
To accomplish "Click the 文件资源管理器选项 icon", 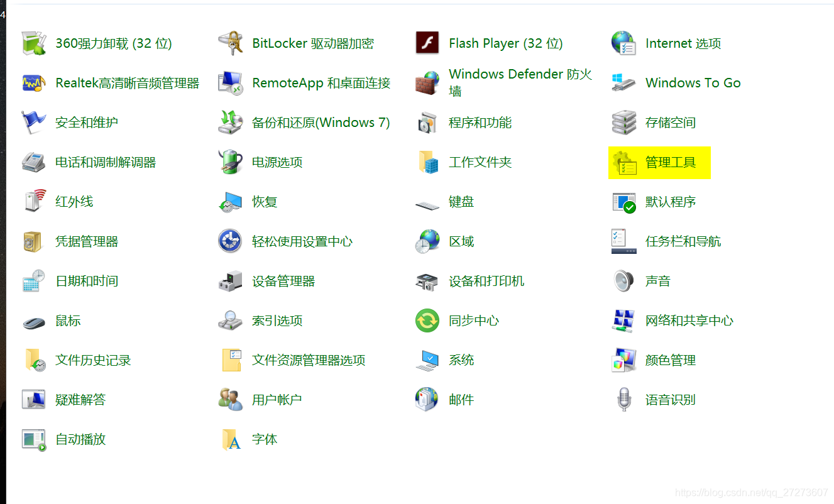I will coord(231,360).
